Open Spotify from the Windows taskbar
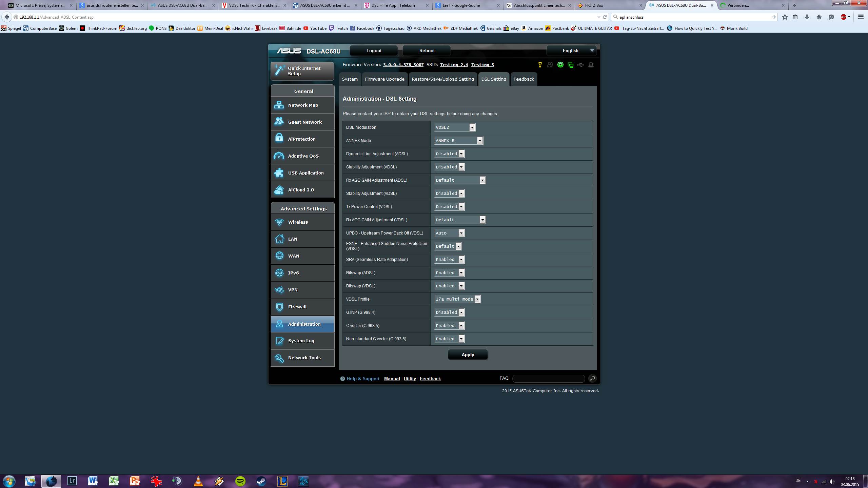Image resolution: width=868 pixels, height=488 pixels. click(240, 481)
